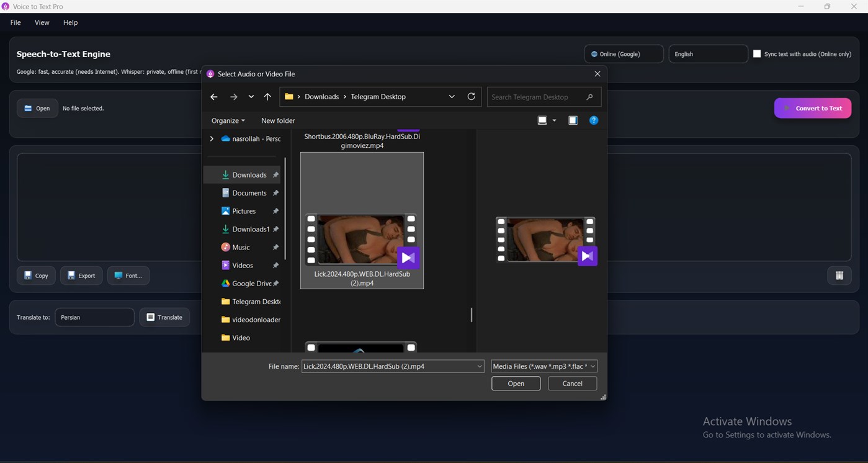The height and width of the screenshot is (463, 868).
Task: Open dialog help via the question mark icon
Action: coord(593,120)
